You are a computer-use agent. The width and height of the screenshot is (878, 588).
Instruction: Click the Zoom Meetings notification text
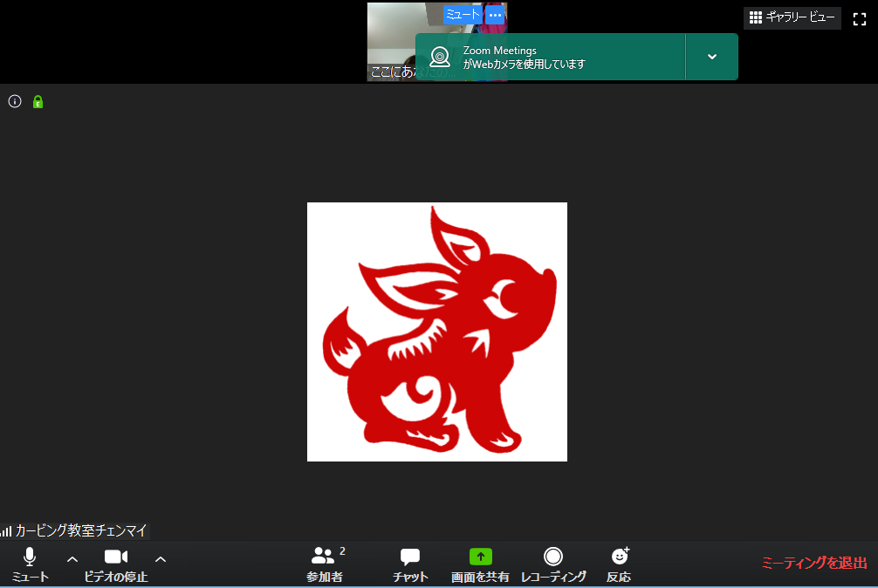[525, 57]
